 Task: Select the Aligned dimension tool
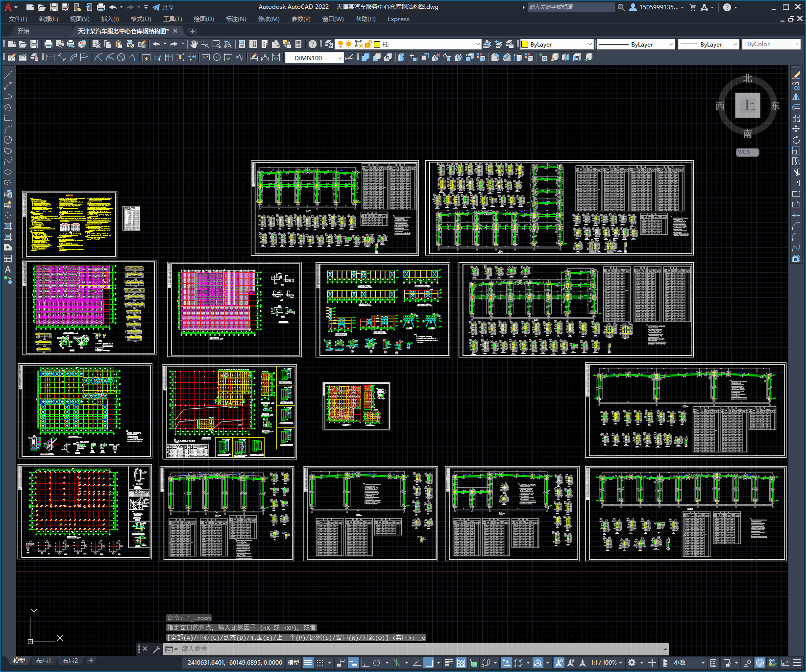(62, 57)
